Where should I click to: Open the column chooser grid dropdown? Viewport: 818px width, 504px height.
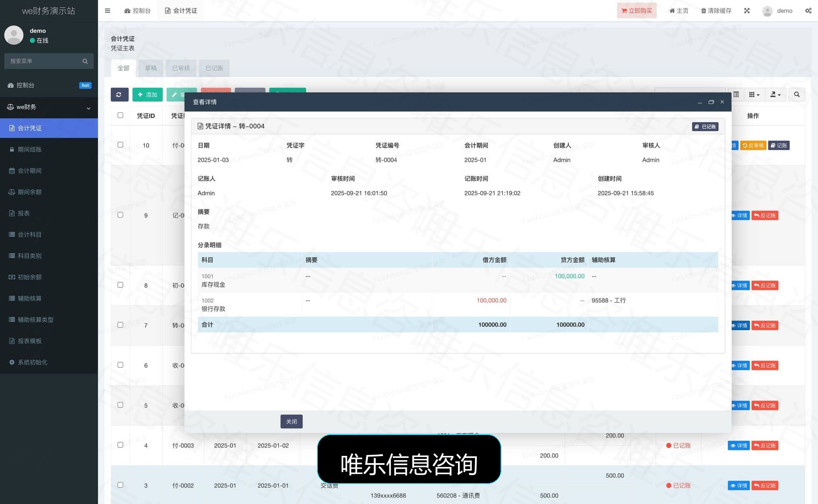[754, 94]
